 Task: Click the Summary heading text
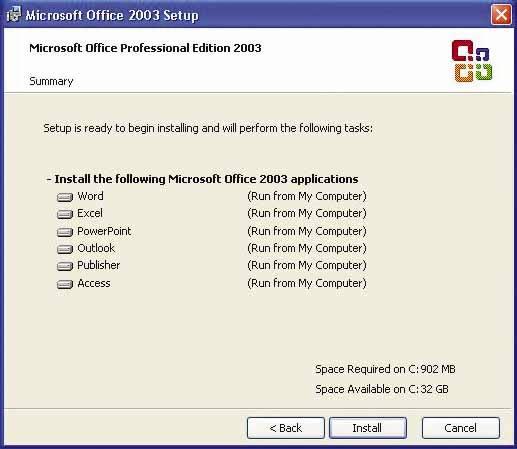(x=51, y=81)
